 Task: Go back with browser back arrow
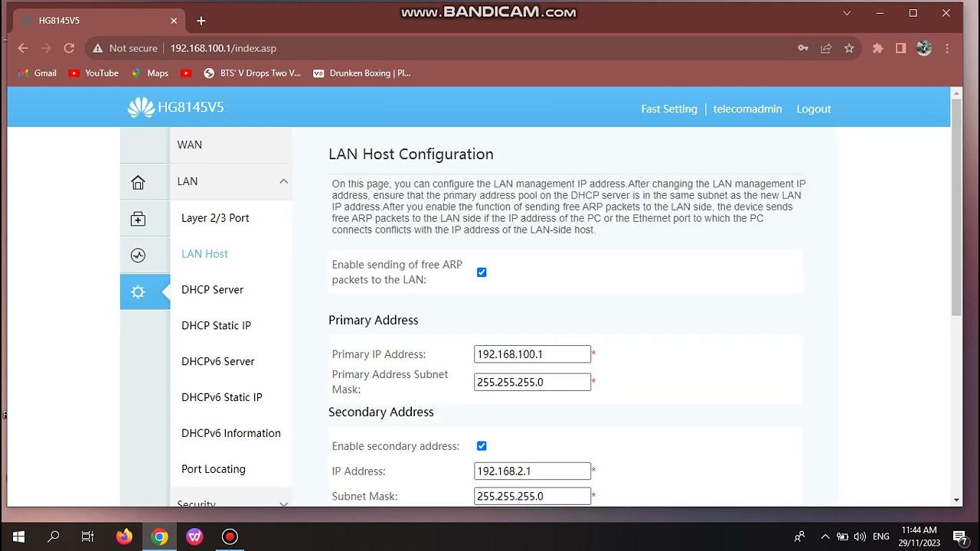pos(23,48)
